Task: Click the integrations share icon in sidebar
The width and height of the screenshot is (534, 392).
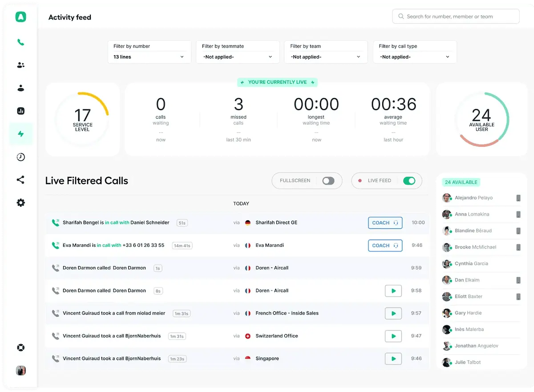Action: point(20,180)
